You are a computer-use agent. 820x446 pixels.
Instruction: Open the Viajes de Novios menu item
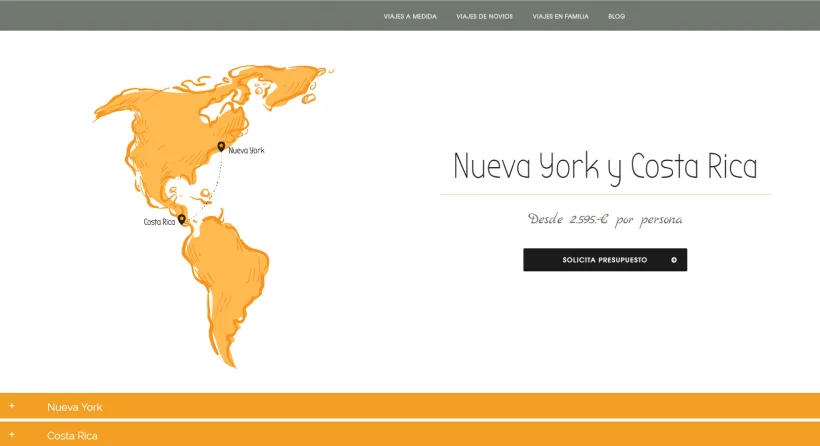pyautogui.click(x=484, y=17)
